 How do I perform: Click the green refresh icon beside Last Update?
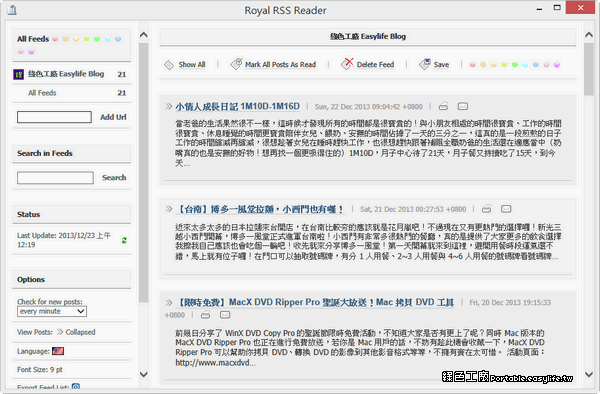(124, 240)
